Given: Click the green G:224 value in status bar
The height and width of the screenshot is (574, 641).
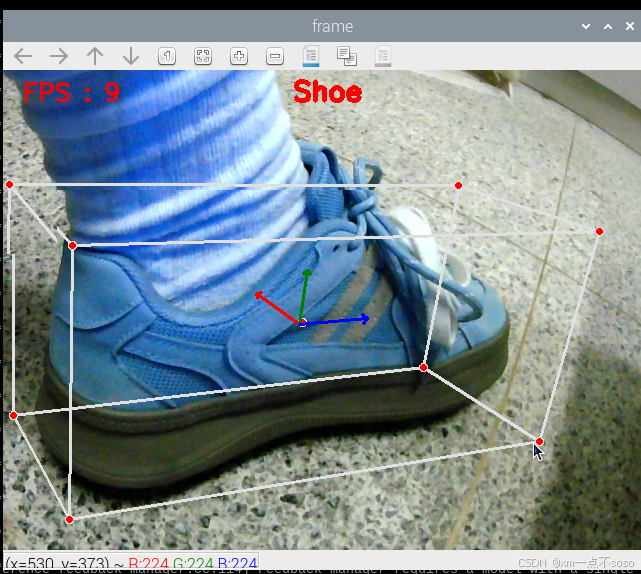Looking at the screenshot, I should point(193,563).
